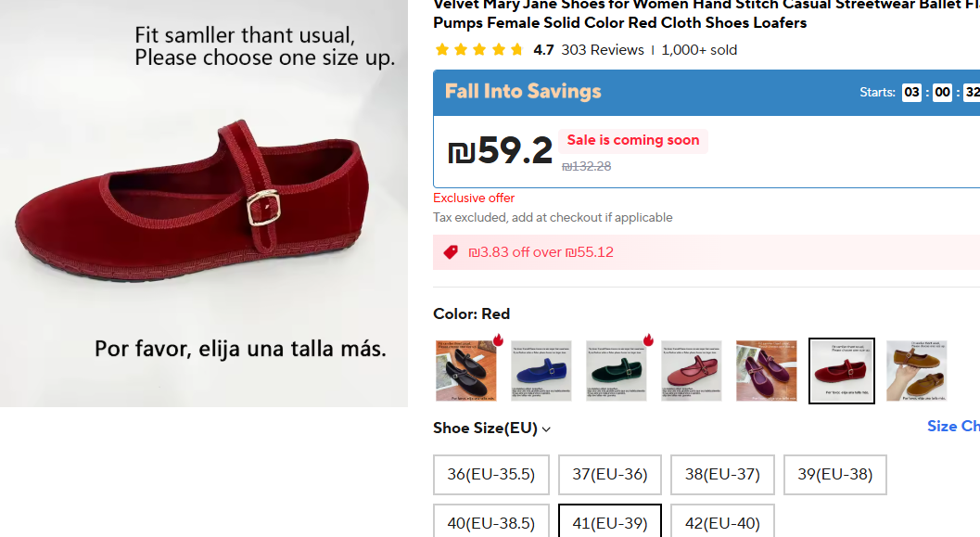Pick the pink shoe color thumbnail
The height and width of the screenshot is (537, 980).
pos(692,371)
